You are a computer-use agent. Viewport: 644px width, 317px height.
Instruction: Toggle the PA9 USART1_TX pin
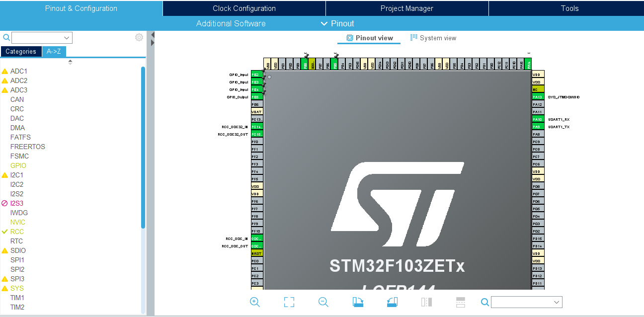click(x=537, y=127)
